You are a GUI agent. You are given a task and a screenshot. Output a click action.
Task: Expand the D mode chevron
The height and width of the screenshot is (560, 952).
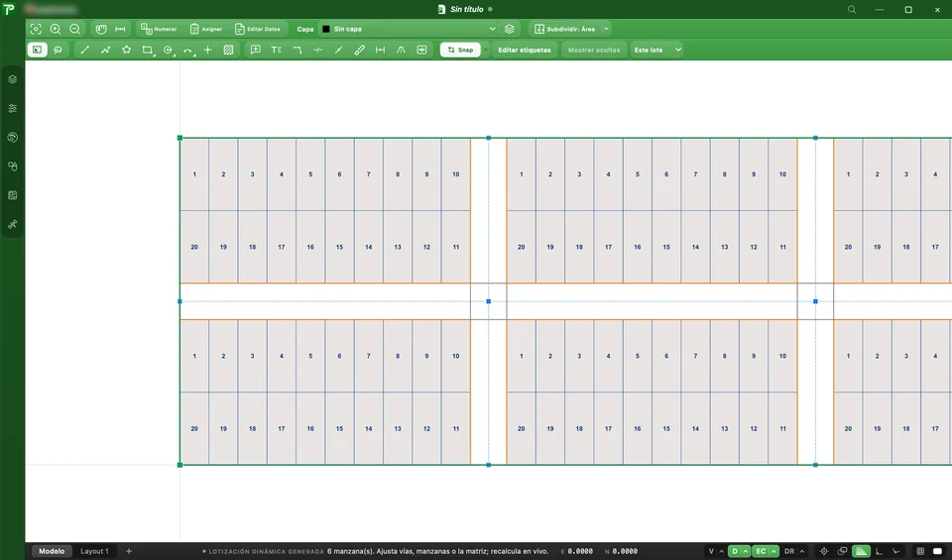[x=746, y=551]
